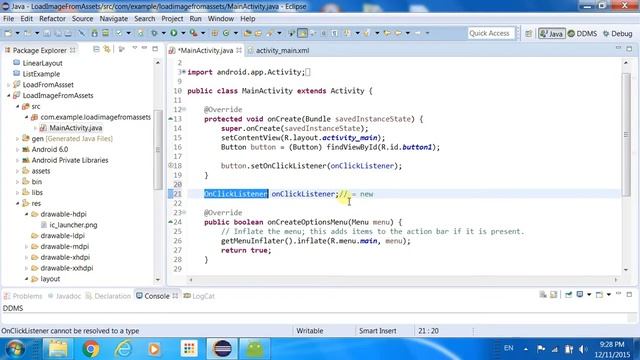Click the New Java Class icon
Viewport: 640px width, 360px height.
[226, 33]
